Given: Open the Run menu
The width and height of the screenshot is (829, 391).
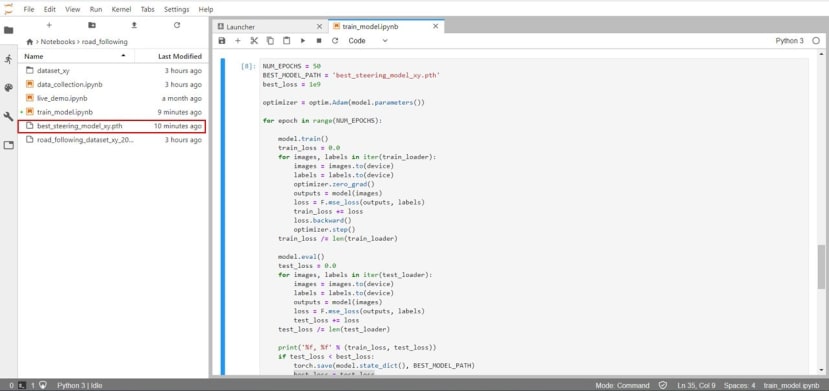Looking at the screenshot, I should point(96,9).
